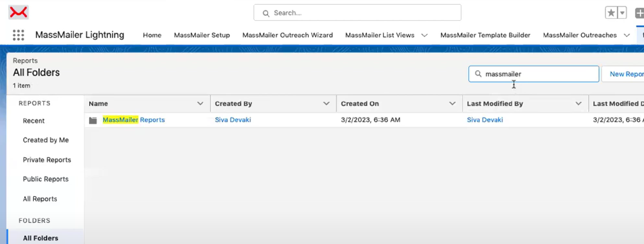
Task: Select Public Reports in sidebar
Action: pos(46,179)
